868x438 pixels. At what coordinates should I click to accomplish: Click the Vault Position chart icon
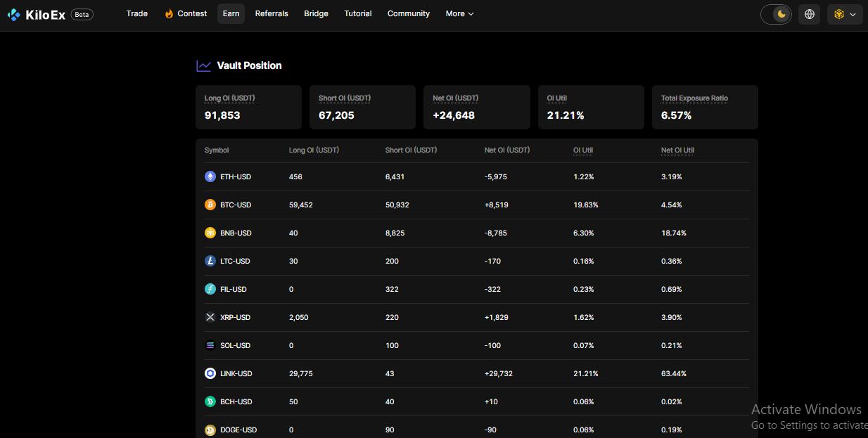[x=203, y=65]
